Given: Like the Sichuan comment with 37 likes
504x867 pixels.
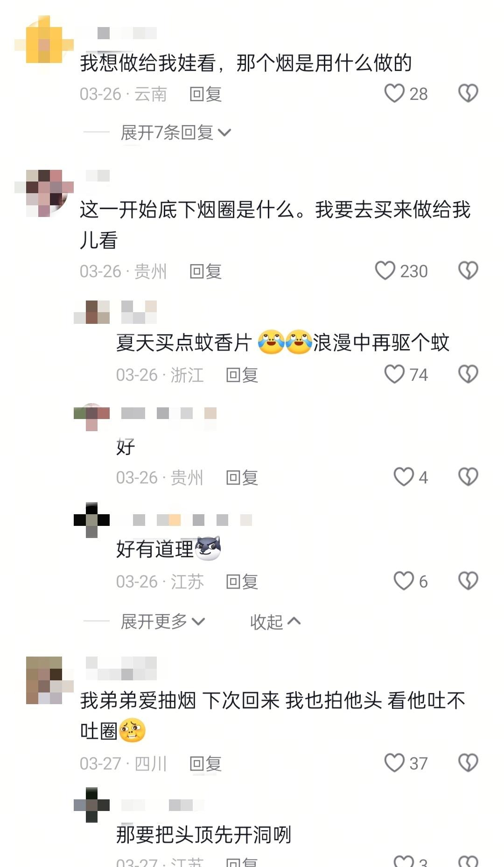Looking at the screenshot, I should point(394,763).
